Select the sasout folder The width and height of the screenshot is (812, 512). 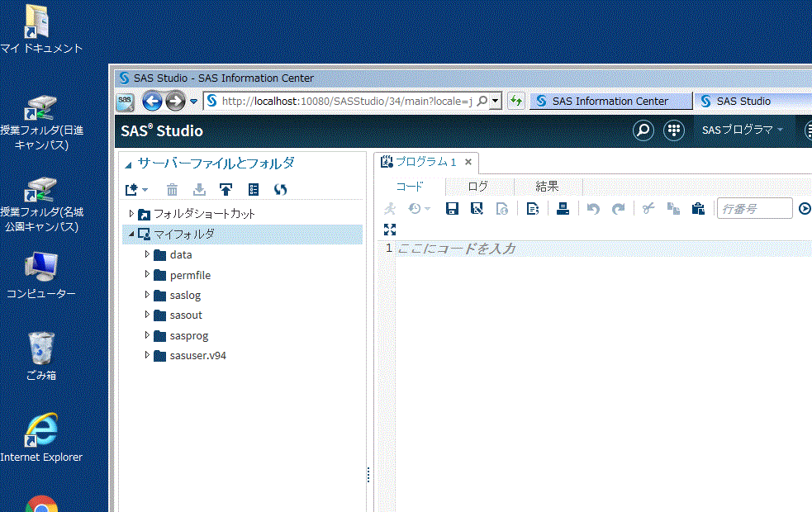186,315
